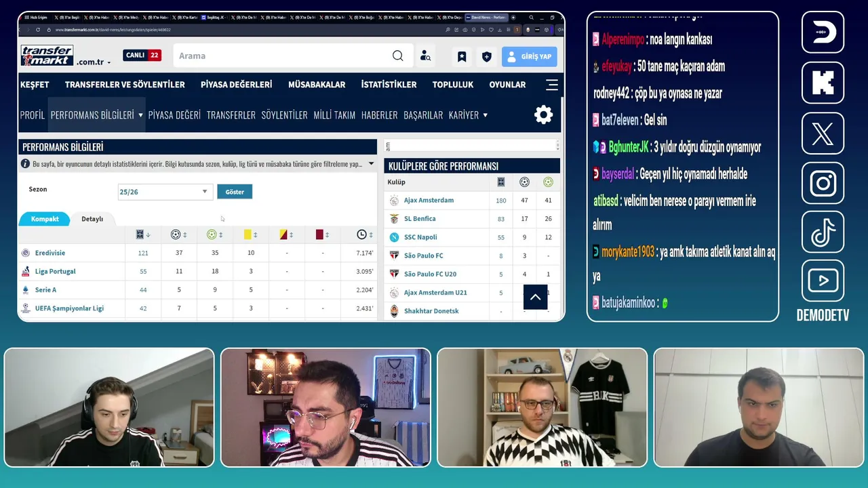Open the settings gear icon

click(543, 115)
